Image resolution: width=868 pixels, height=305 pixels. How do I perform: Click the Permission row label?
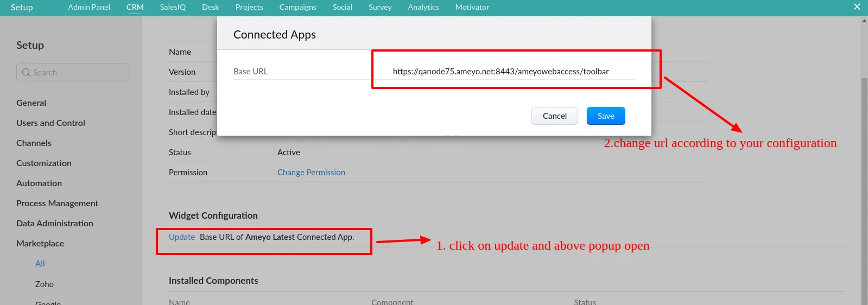[x=188, y=172]
